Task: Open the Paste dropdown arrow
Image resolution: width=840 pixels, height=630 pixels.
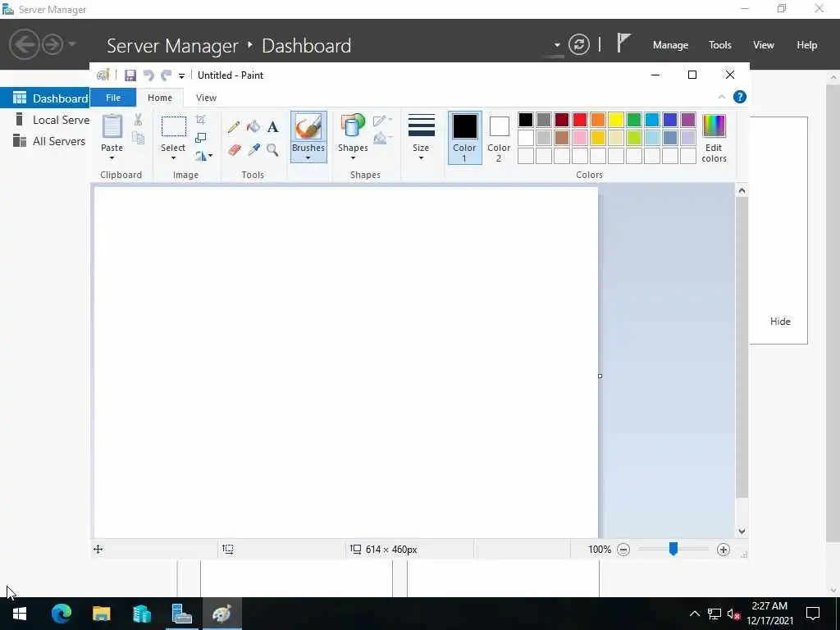Action: coord(112,158)
